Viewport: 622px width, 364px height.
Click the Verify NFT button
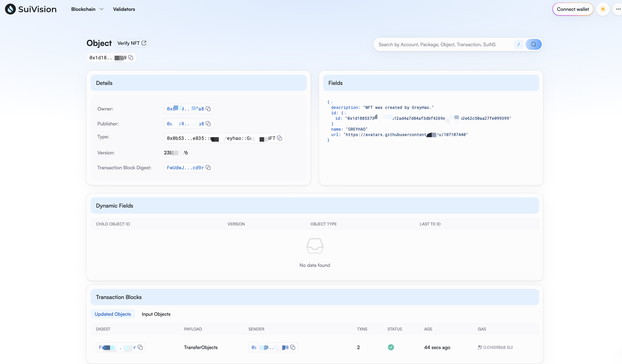(132, 43)
